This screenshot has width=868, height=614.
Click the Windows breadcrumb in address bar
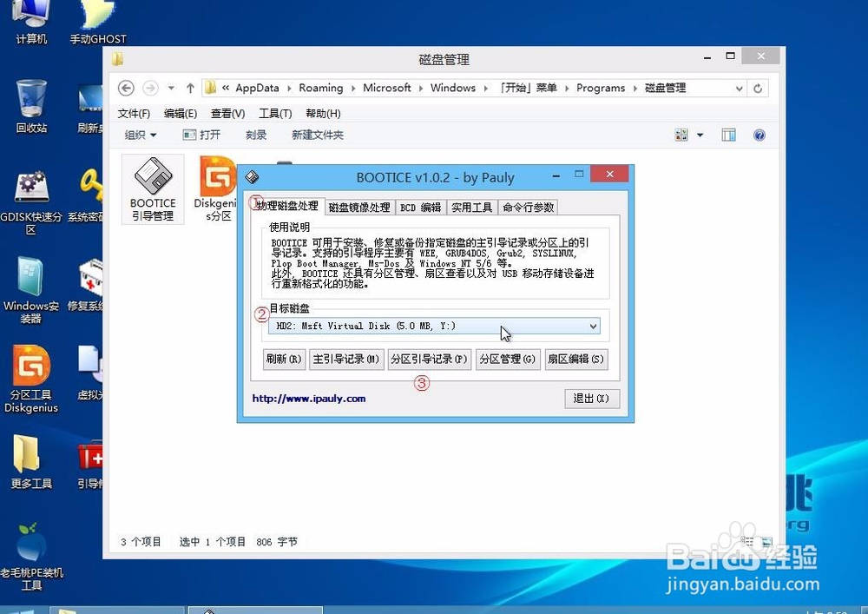(453, 88)
